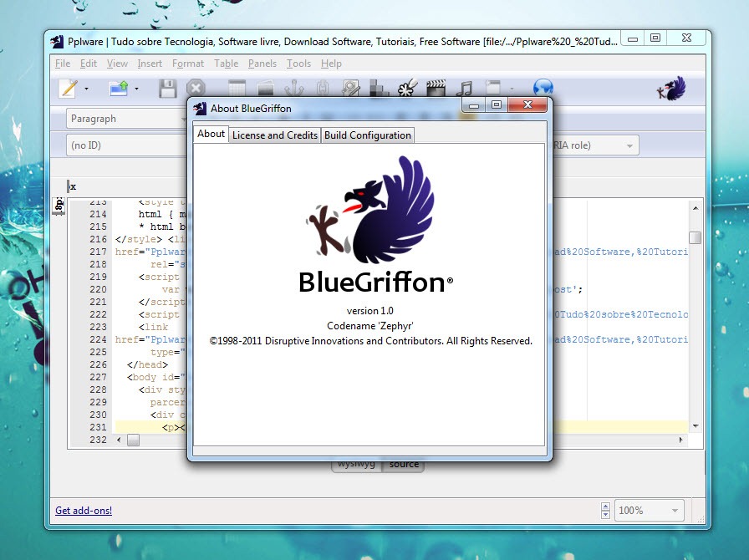
Task: Open the Table menu
Action: (x=226, y=64)
